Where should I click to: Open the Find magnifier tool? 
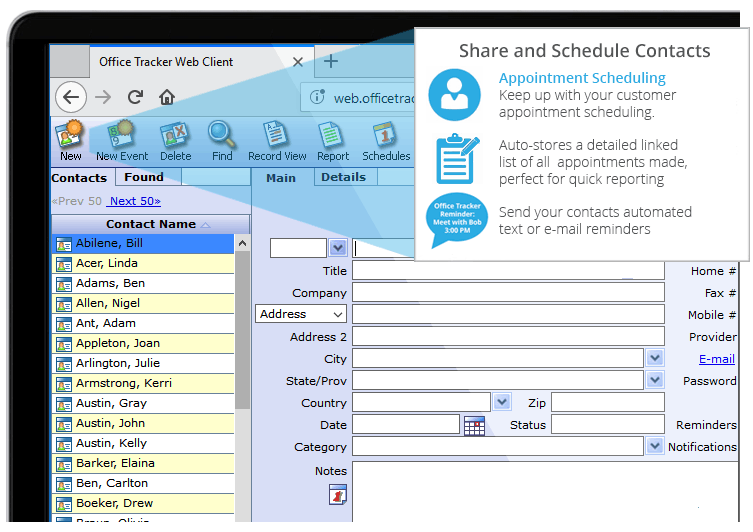[x=222, y=141]
